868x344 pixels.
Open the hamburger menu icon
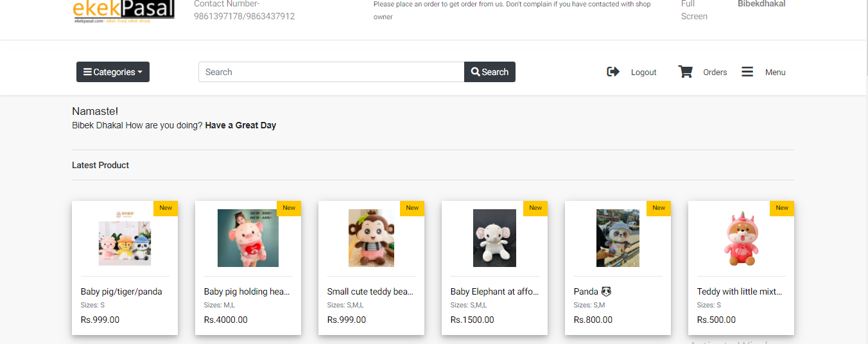[747, 72]
